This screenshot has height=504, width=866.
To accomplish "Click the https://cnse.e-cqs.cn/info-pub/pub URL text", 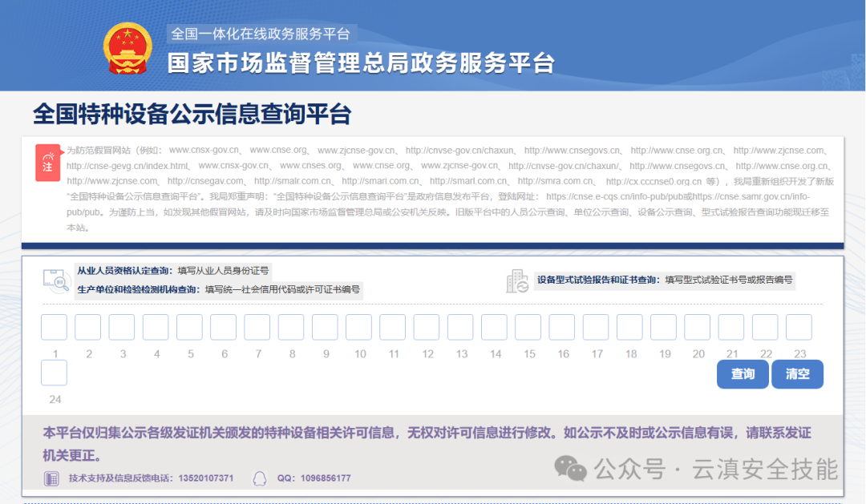I will [x=613, y=196].
